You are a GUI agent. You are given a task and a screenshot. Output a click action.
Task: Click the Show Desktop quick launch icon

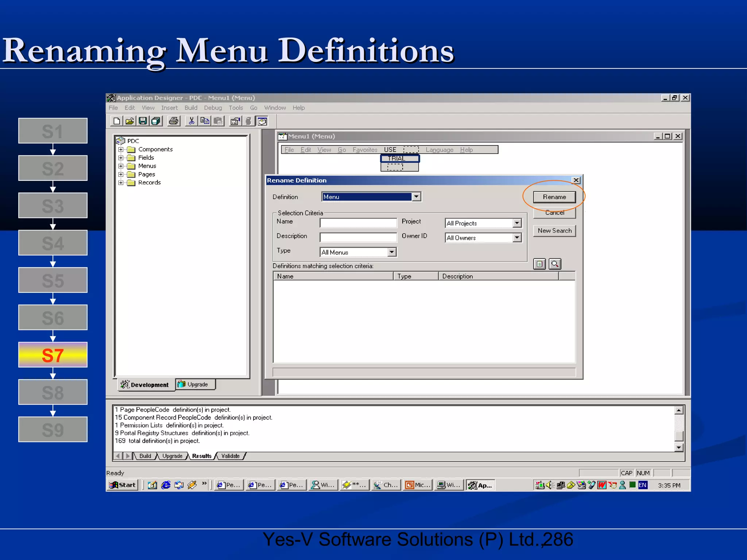pos(152,485)
